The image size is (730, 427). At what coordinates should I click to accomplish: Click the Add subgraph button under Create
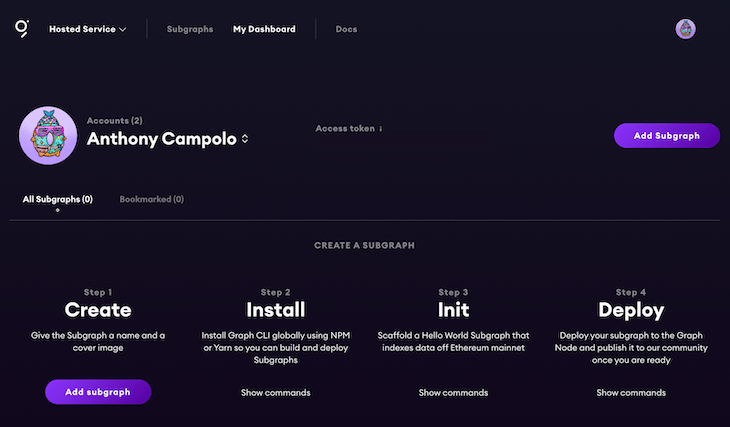(x=98, y=392)
